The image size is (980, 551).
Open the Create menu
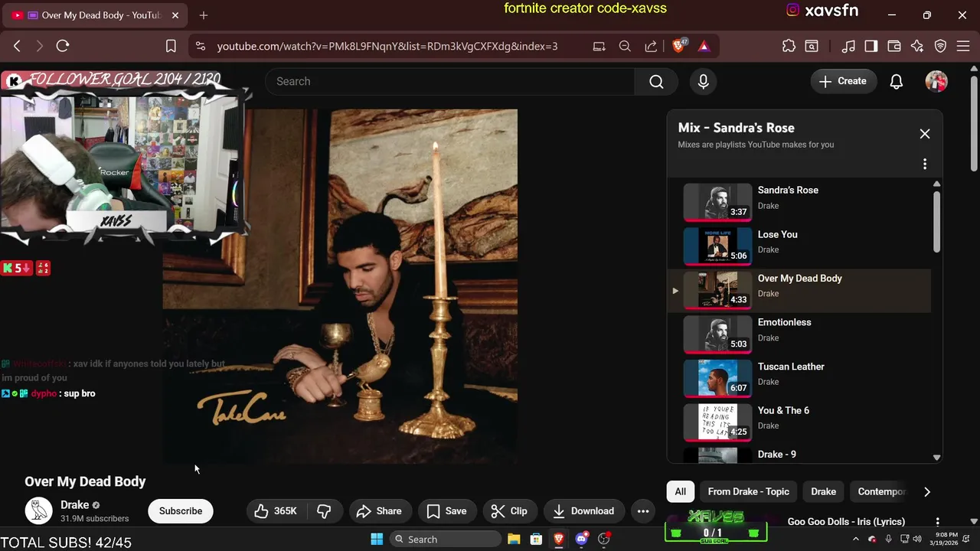(843, 81)
